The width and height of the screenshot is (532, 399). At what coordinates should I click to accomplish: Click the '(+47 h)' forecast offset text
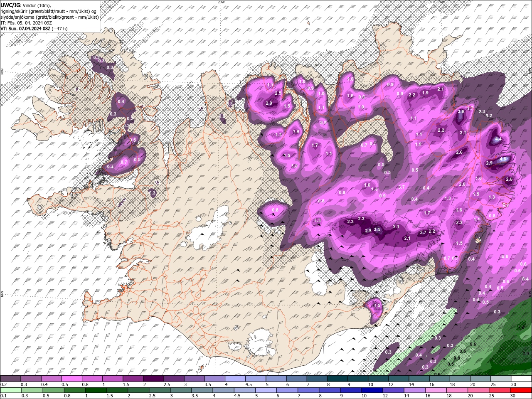click(60, 29)
